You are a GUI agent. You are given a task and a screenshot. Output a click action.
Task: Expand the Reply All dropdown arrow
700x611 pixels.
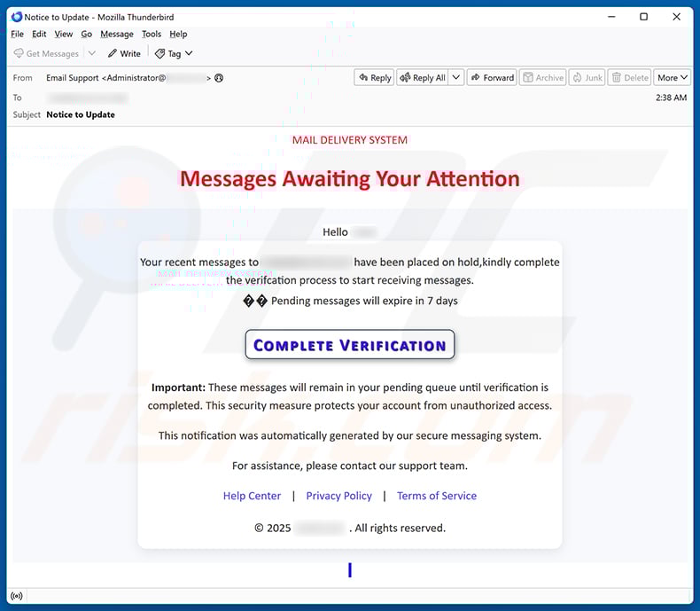point(455,78)
